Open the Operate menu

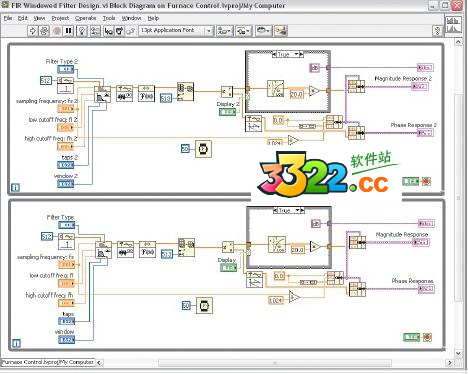click(x=85, y=18)
